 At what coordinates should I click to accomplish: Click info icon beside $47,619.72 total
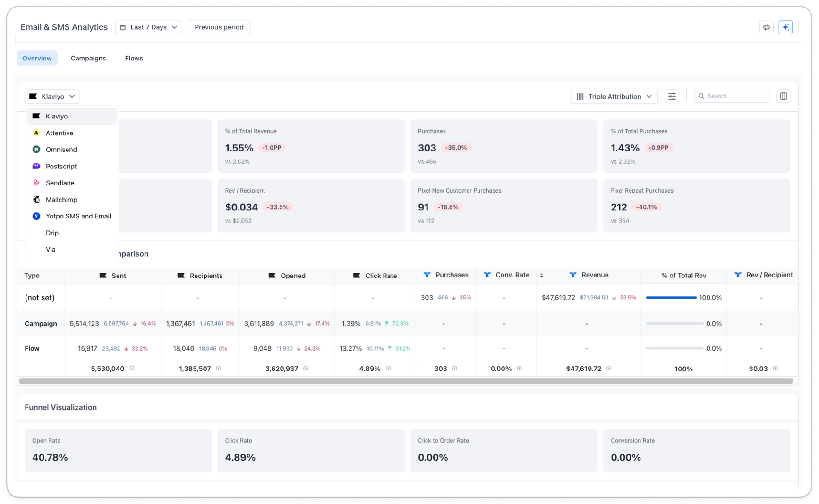click(x=609, y=368)
